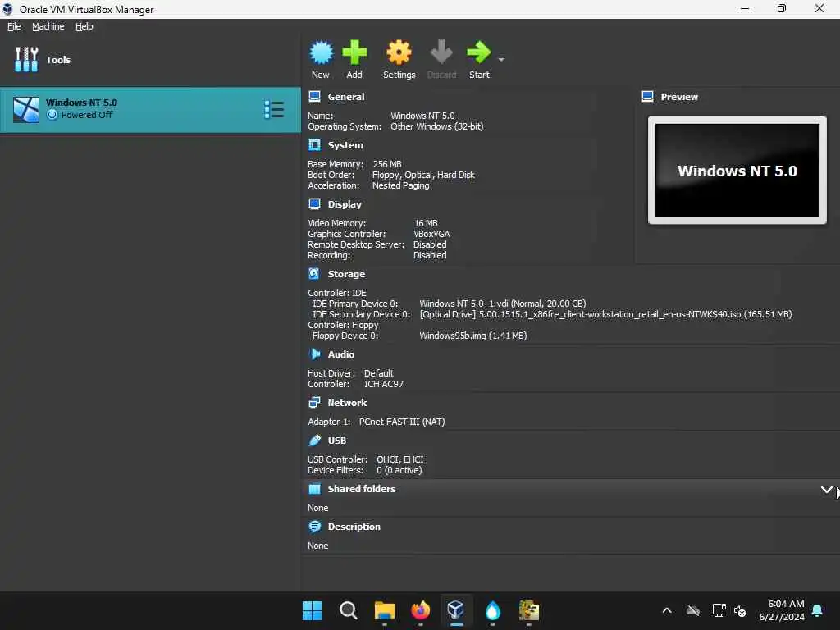Launch Firefox from taskbar
840x630 pixels.
tap(421, 610)
